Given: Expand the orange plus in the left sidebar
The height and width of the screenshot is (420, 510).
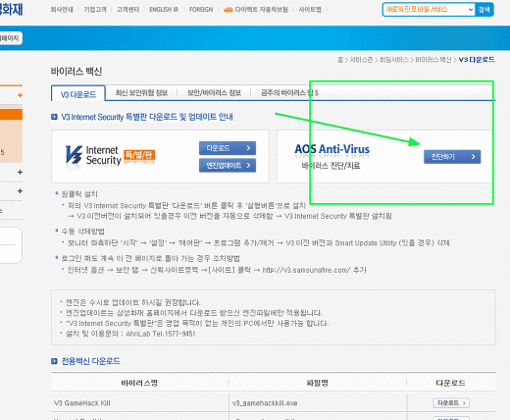Looking at the screenshot, I should [x=20, y=95].
